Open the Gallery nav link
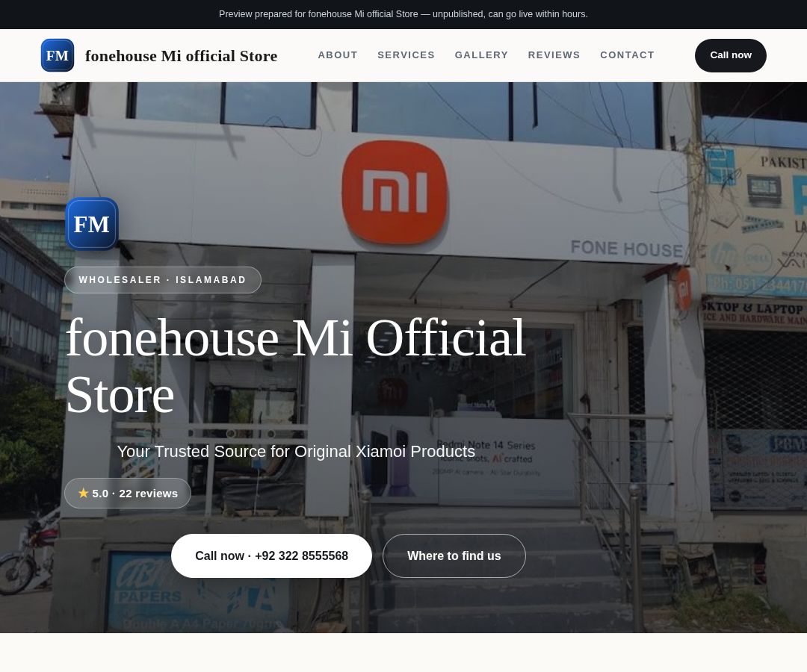Viewport: 807px width, 672px height. (x=481, y=55)
